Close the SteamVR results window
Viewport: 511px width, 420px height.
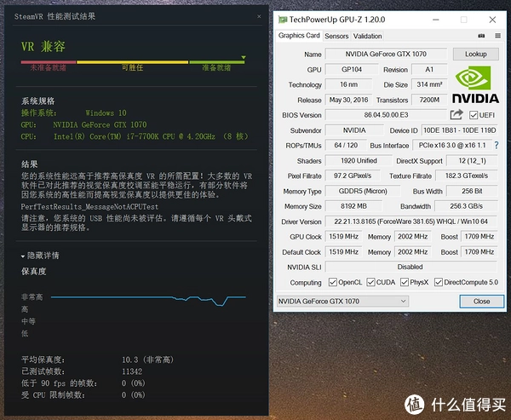tap(259, 16)
